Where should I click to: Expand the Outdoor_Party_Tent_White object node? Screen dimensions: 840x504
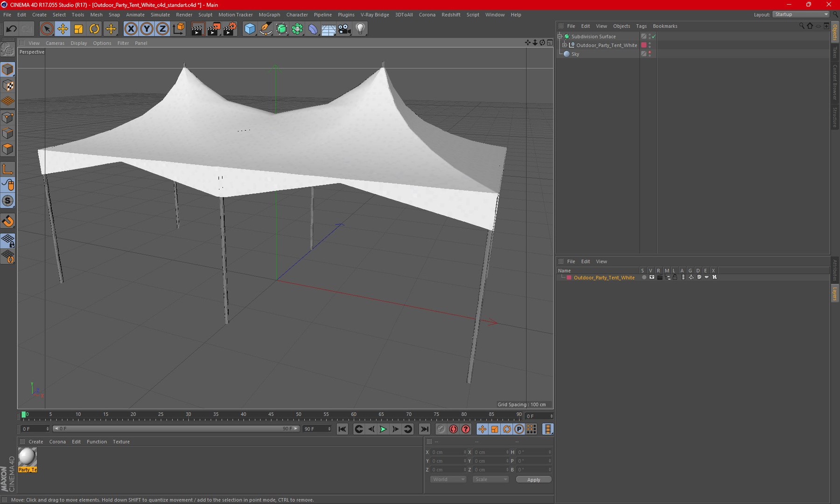(565, 45)
